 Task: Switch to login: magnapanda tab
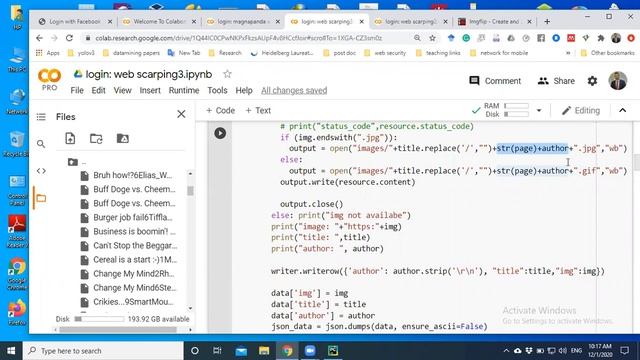(243, 22)
